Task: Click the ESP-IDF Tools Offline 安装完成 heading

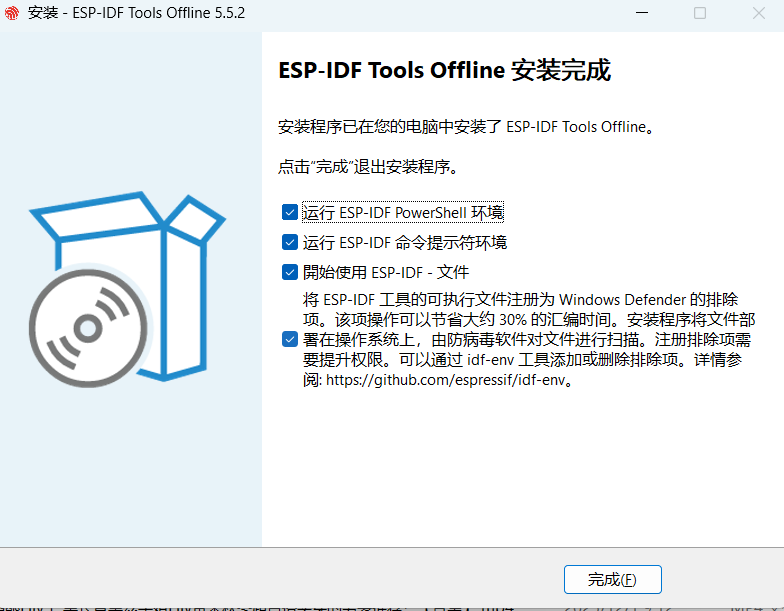Action: pos(444,70)
